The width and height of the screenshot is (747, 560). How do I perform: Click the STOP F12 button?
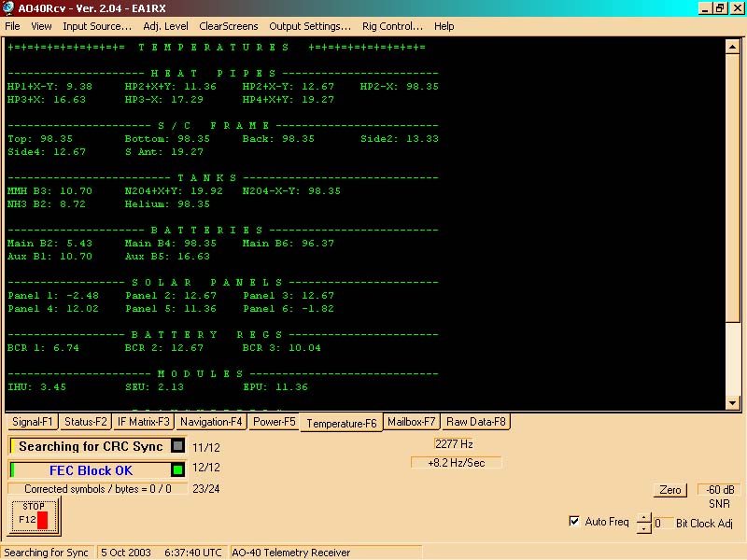pos(34,516)
